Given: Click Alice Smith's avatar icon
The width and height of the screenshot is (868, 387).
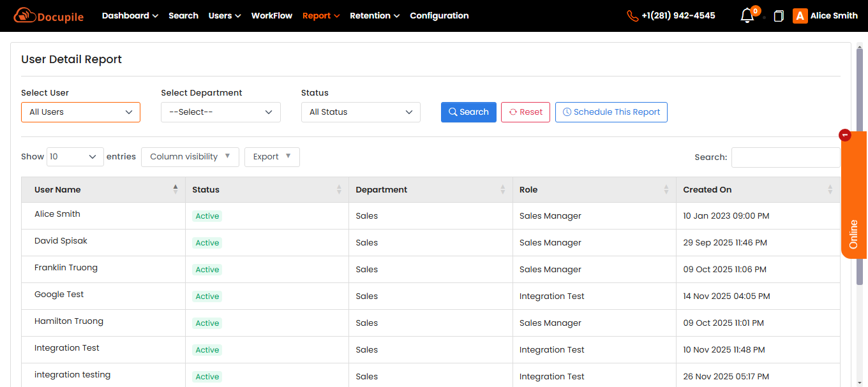Looking at the screenshot, I should pos(800,16).
